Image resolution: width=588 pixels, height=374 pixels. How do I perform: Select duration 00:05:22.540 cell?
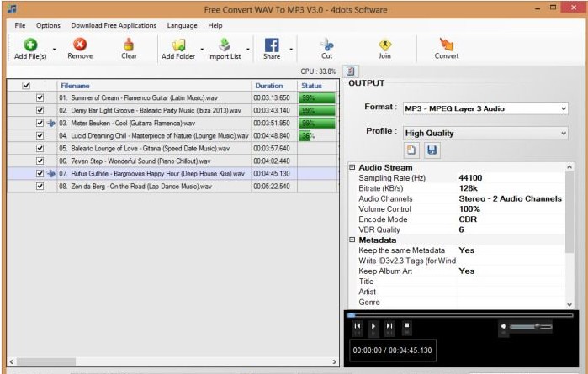coord(274,187)
